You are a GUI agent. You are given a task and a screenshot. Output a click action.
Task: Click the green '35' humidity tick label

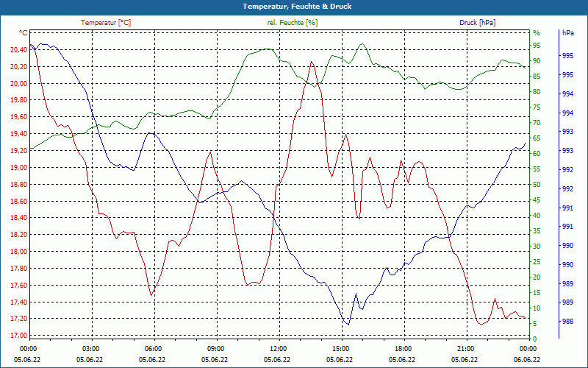tap(537, 231)
